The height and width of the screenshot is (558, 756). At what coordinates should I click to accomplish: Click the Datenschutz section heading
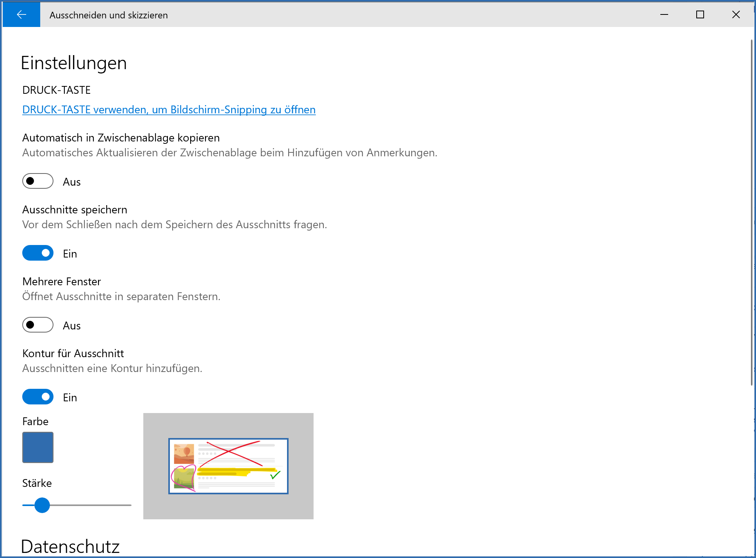click(x=70, y=546)
